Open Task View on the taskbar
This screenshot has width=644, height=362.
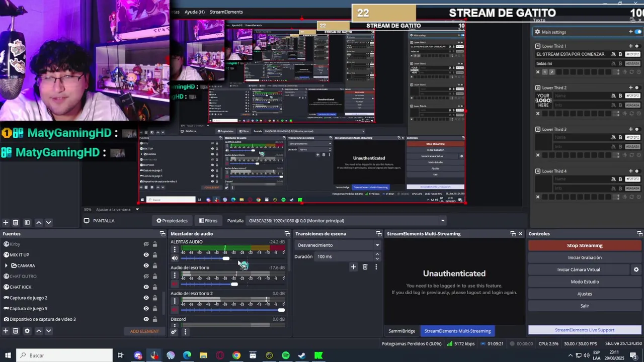click(x=120, y=355)
